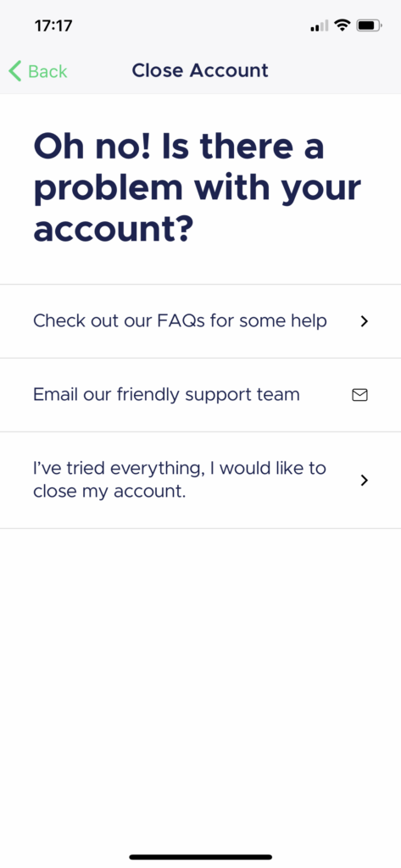Tap the home indicator bar at bottom

tap(200, 858)
